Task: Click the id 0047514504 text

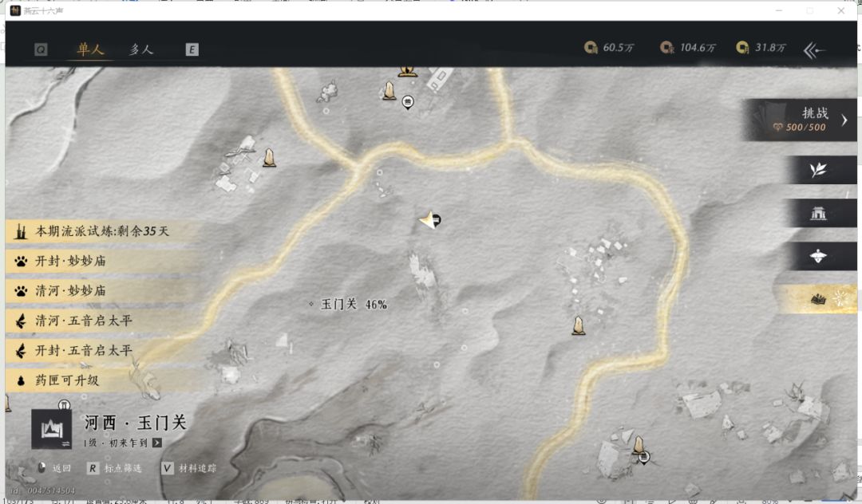Action: point(42,490)
